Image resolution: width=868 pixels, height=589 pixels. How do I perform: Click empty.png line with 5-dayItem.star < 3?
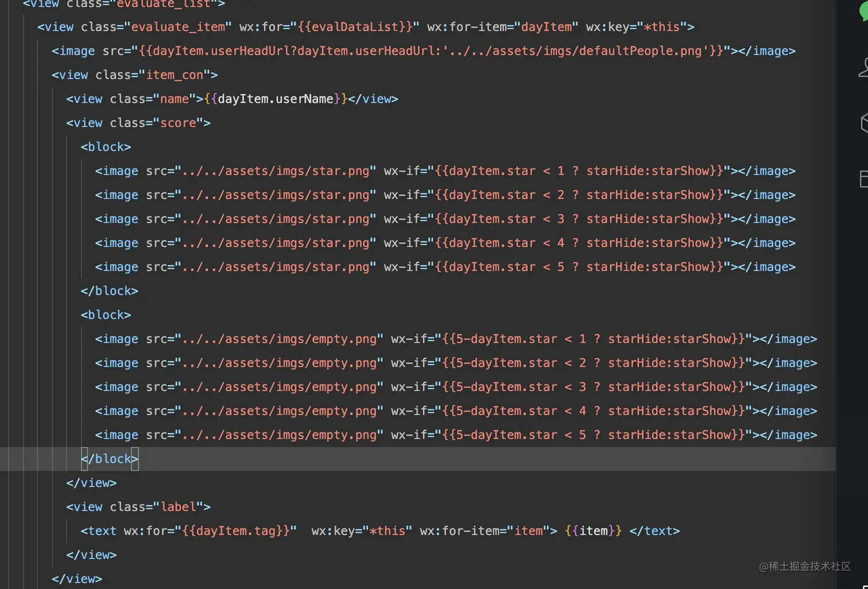[x=456, y=387]
